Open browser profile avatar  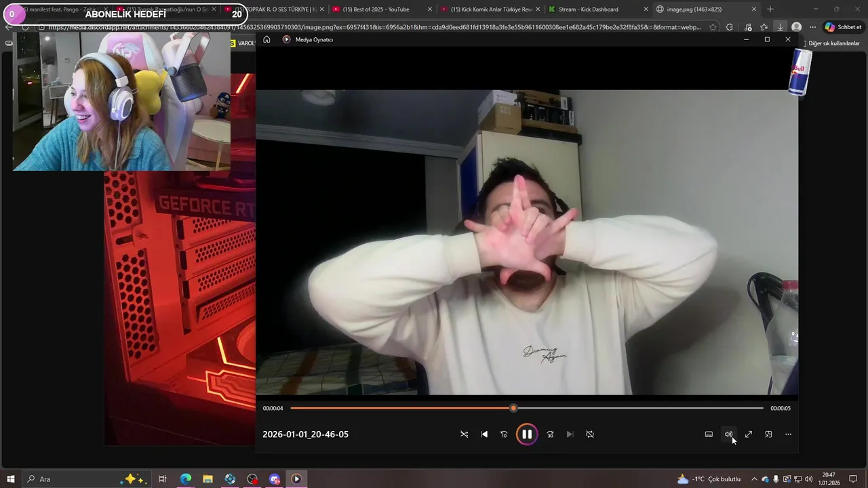tap(797, 27)
